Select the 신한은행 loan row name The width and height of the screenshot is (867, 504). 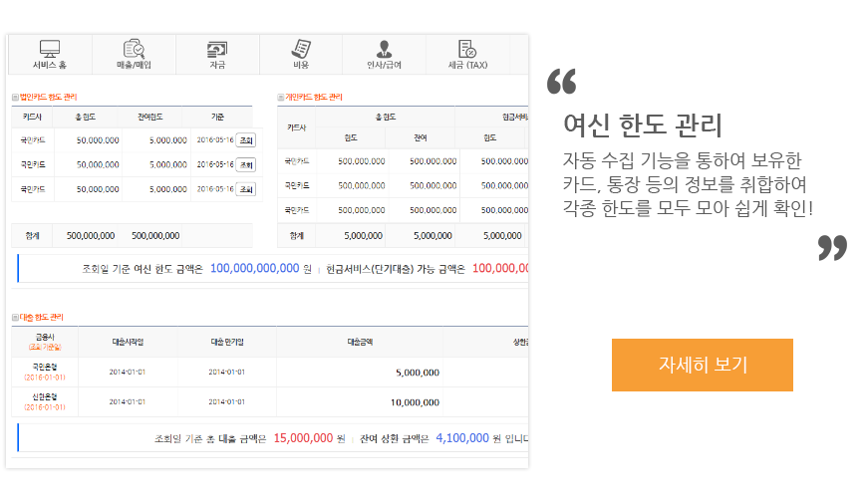45,396
